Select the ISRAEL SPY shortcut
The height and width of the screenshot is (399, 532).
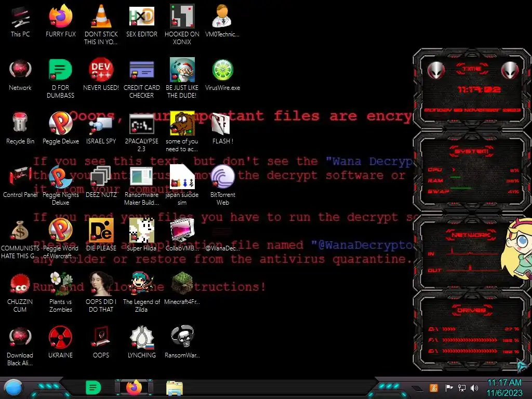(101, 124)
